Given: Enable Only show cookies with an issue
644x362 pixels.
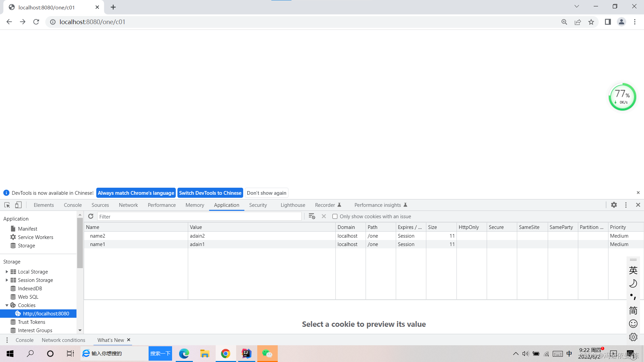Looking at the screenshot, I should tap(335, 217).
